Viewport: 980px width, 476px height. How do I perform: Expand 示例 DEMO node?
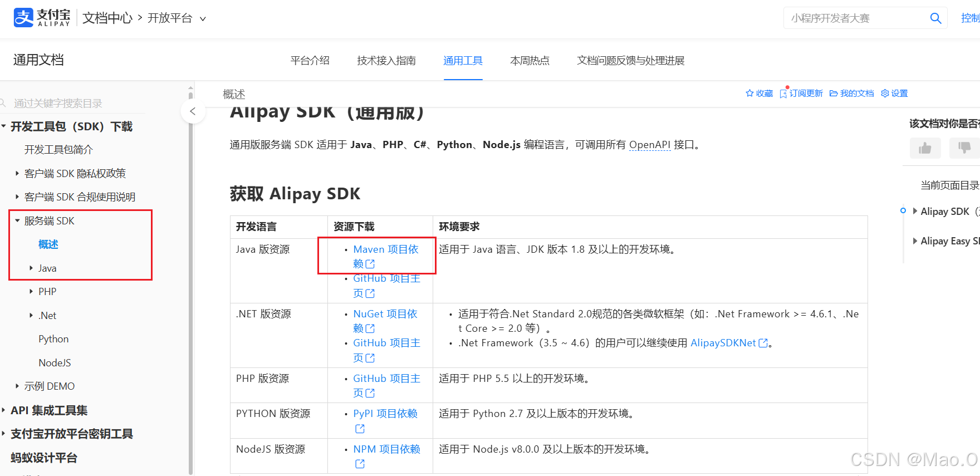point(17,386)
